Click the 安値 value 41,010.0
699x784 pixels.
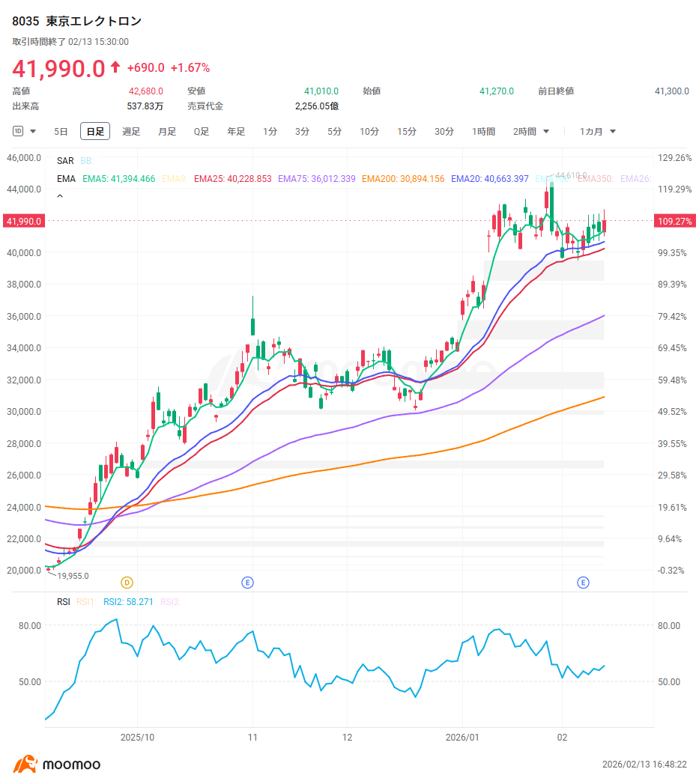[321, 91]
